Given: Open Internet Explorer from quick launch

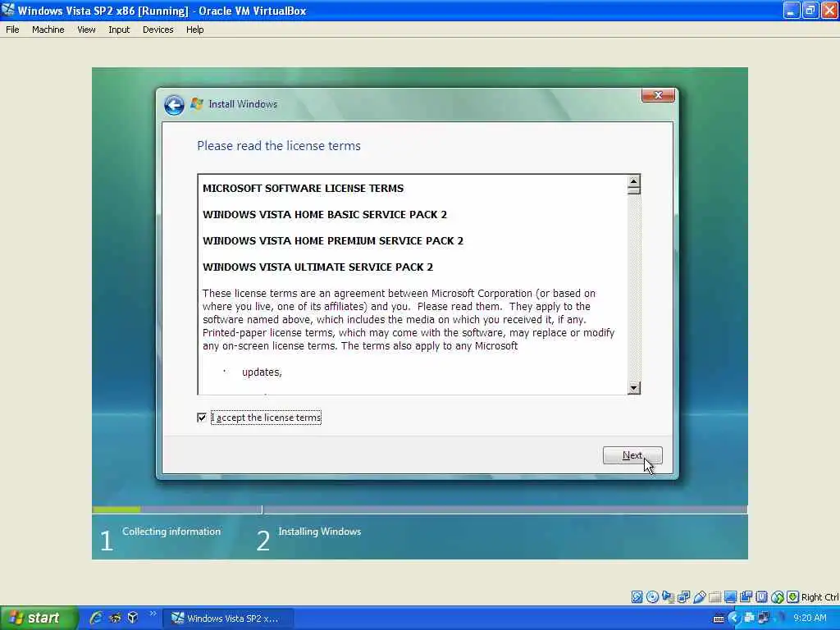Looking at the screenshot, I should [97, 618].
